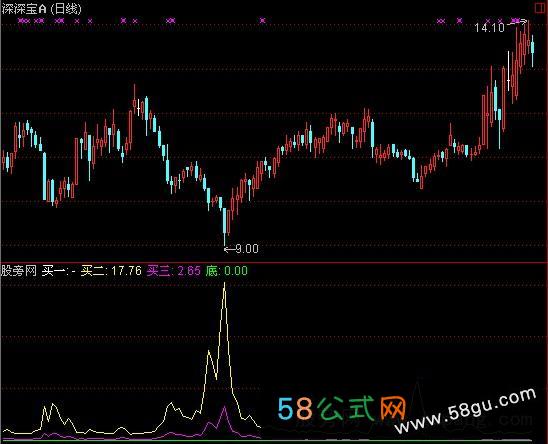Click the purple 买三: 2.65 indicator value
548x444 pixels.
tap(174, 271)
